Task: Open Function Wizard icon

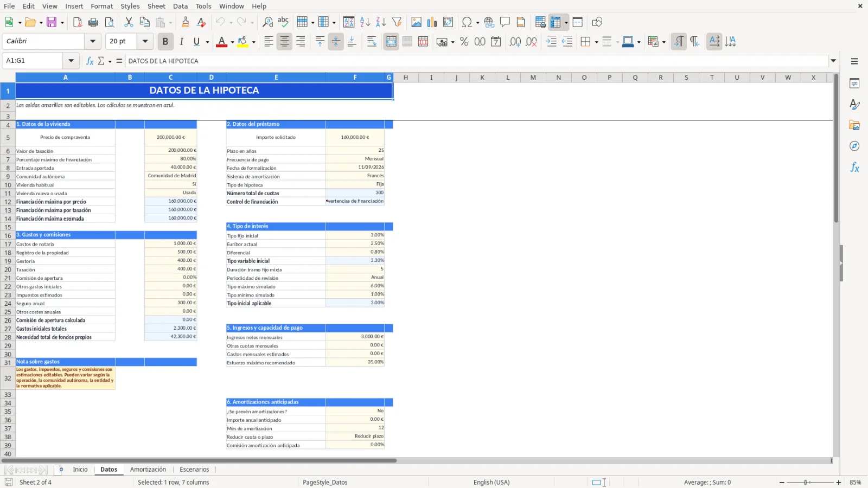Action: 90,61
